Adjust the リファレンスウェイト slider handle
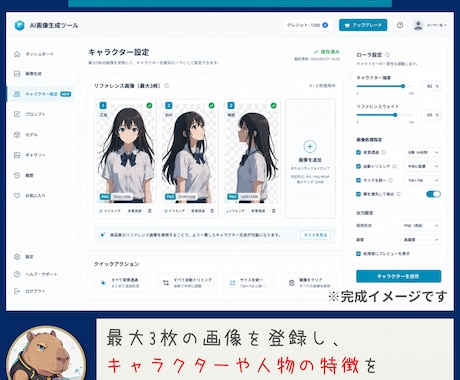Screen dimensions: 460x380 (395, 115)
